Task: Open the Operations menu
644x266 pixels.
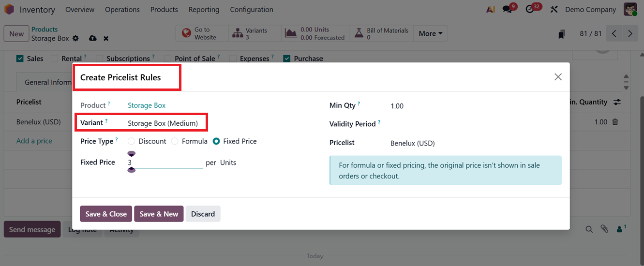Action: pos(122,9)
